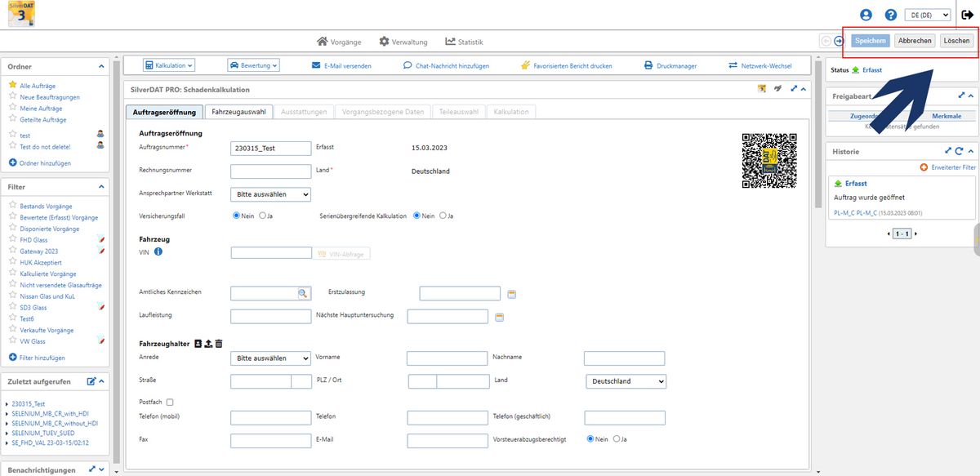
Task: Click the SilverDAT 3 logo
Action: click(x=22, y=16)
